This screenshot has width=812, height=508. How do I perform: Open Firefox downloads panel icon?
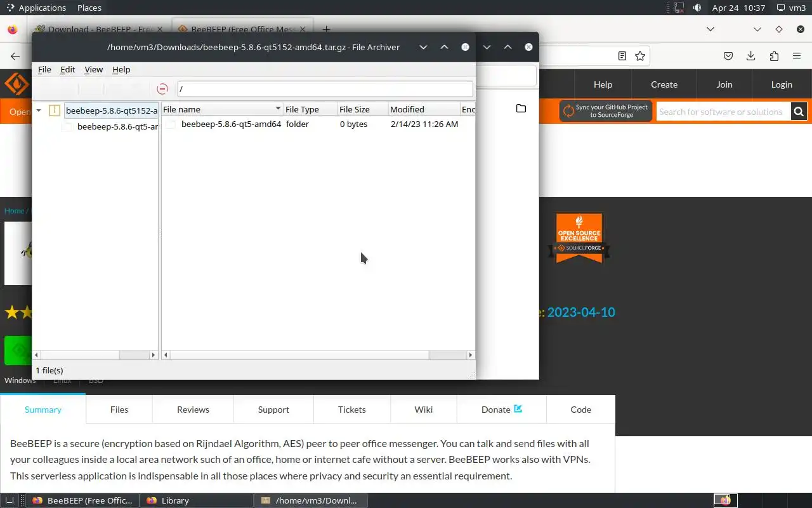750,56
